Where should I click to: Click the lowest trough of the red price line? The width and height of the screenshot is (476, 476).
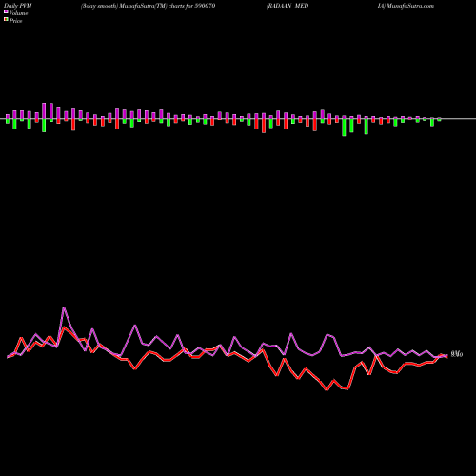click(x=327, y=389)
